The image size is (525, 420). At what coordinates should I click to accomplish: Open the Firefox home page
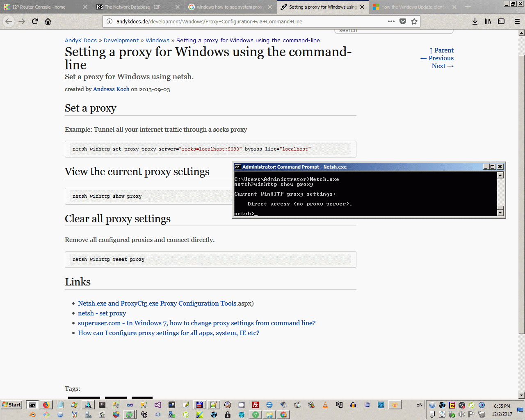tap(48, 21)
